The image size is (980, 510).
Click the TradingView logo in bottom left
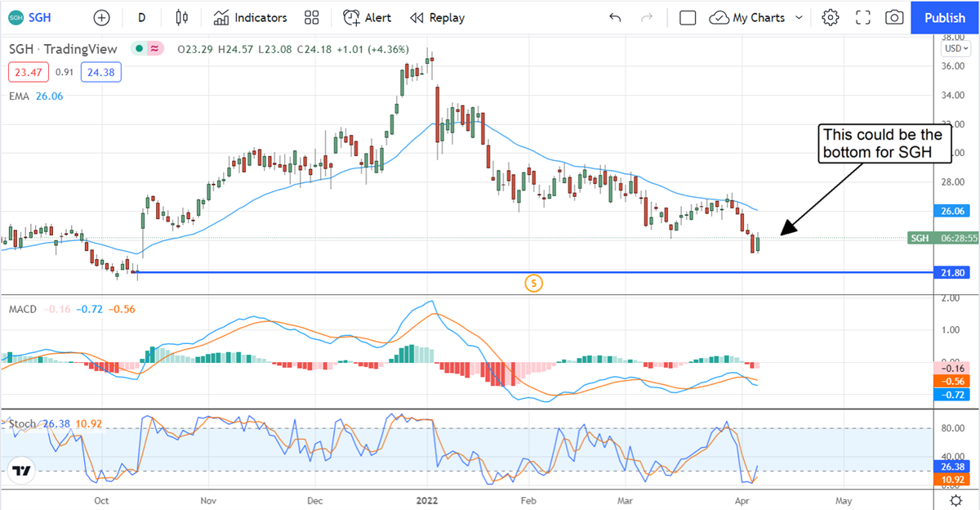(x=23, y=471)
